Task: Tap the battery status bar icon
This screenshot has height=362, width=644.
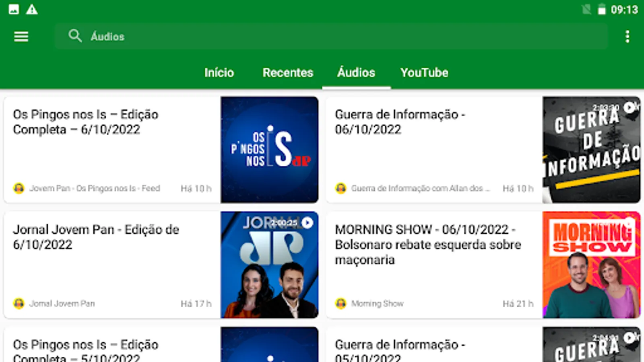Action: click(602, 9)
